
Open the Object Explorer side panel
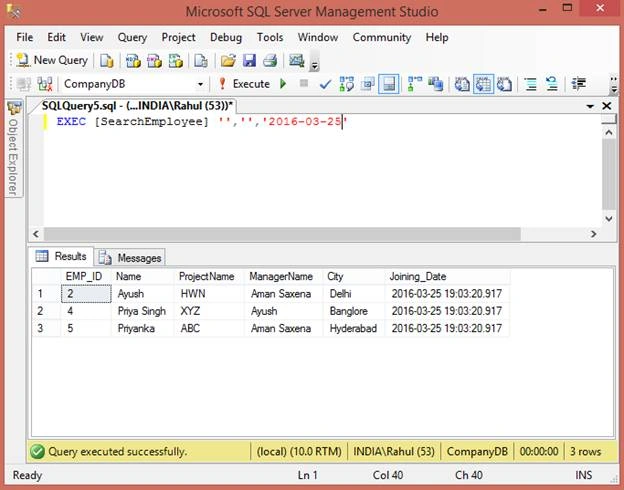[14, 149]
